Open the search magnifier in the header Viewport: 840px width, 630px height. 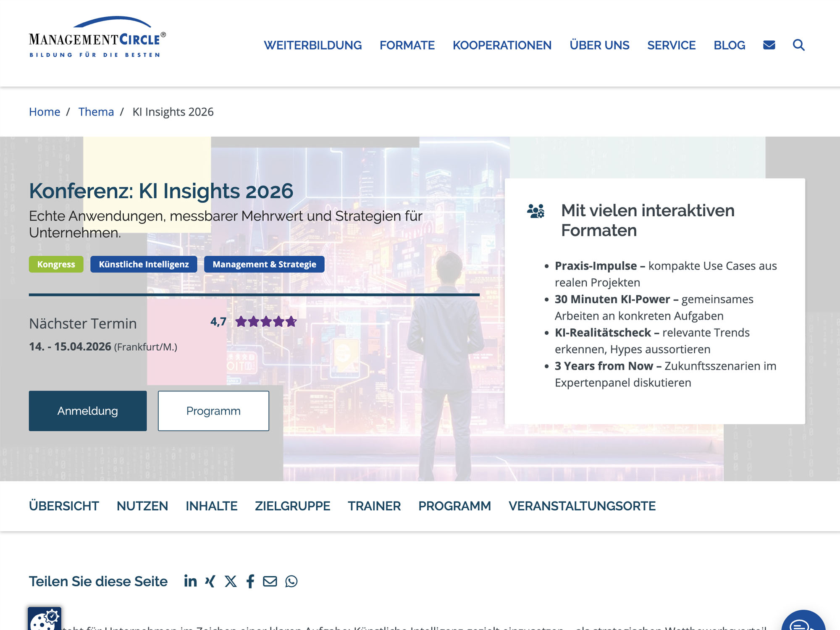pyautogui.click(x=799, y=45)
